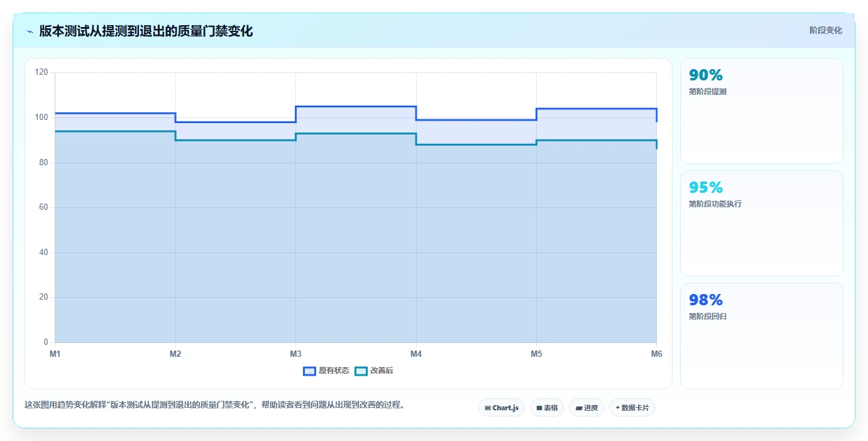
Task: Click the 第阶段回归 caption
Action: pyautogui.click(x=708, y=317)
